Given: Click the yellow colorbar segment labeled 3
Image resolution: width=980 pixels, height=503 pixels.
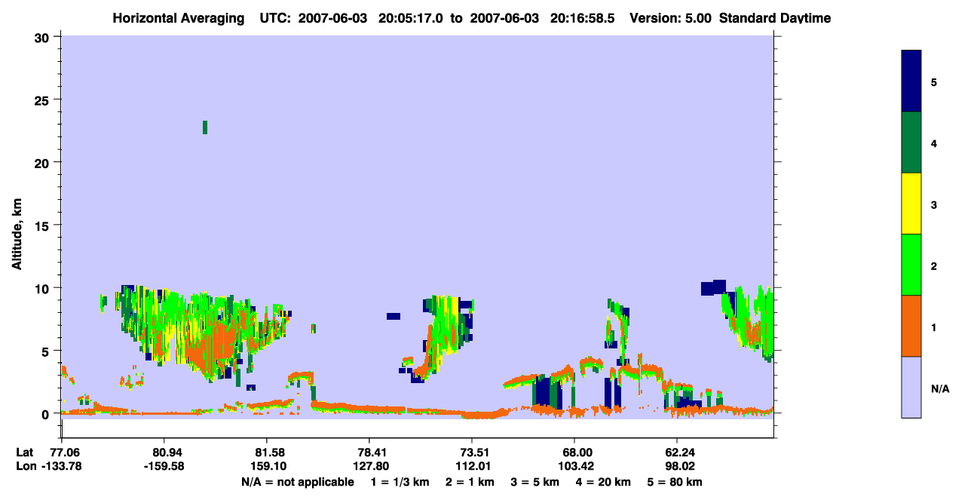Looking at the screenshot, I should pyautogui.click(x=911, y=204).
